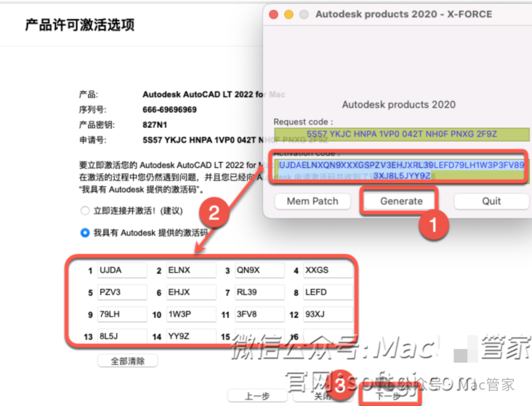Focus the Request code field in X-FORCE
The image size is (532, 406).
coord(402,134)
